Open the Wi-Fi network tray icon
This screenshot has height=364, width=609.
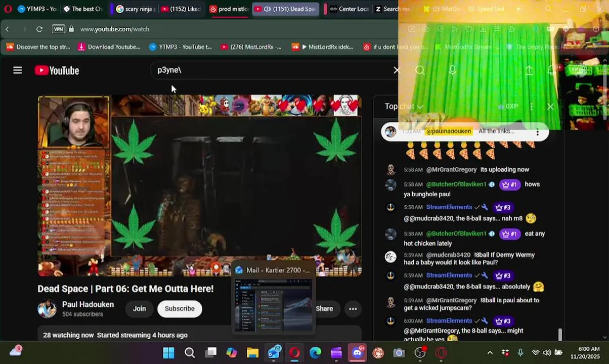[535, 353]
